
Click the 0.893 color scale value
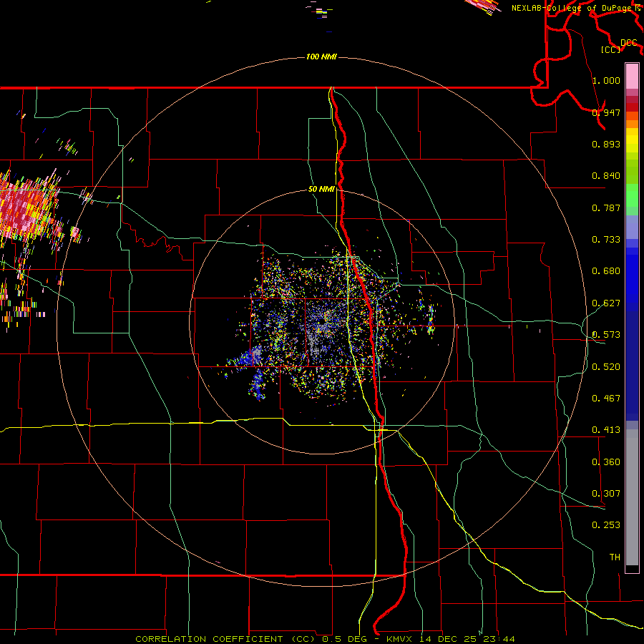[x=606, y=144]
